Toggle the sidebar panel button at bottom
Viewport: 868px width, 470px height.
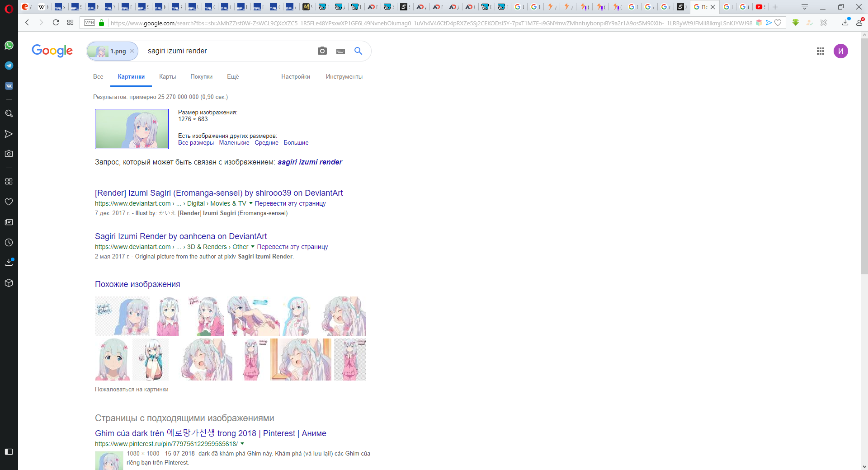coord(9,451)
